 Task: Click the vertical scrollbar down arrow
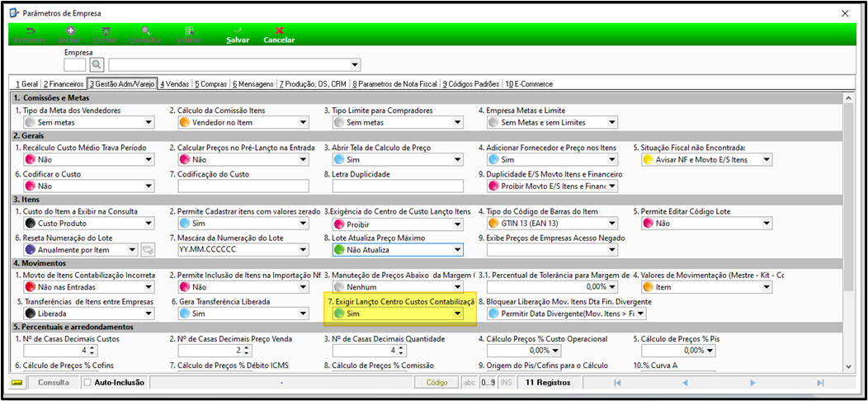(x=847, y=366)
